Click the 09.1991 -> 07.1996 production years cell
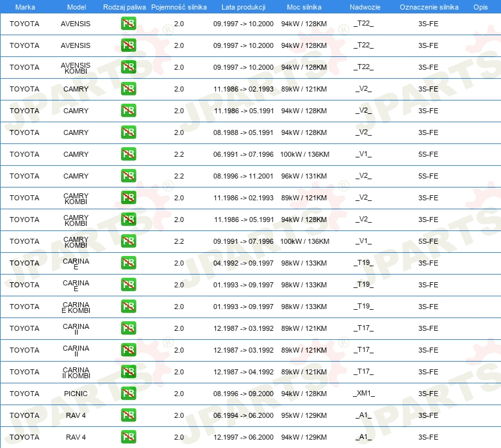The image size is (501, 448). [243, 241]
